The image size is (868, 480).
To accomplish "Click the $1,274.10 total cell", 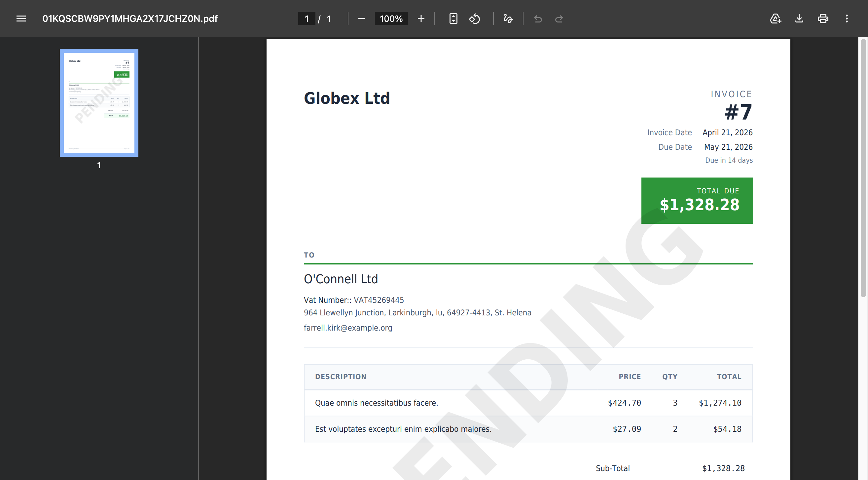I will pyautogui.click(x=720, y=403).
